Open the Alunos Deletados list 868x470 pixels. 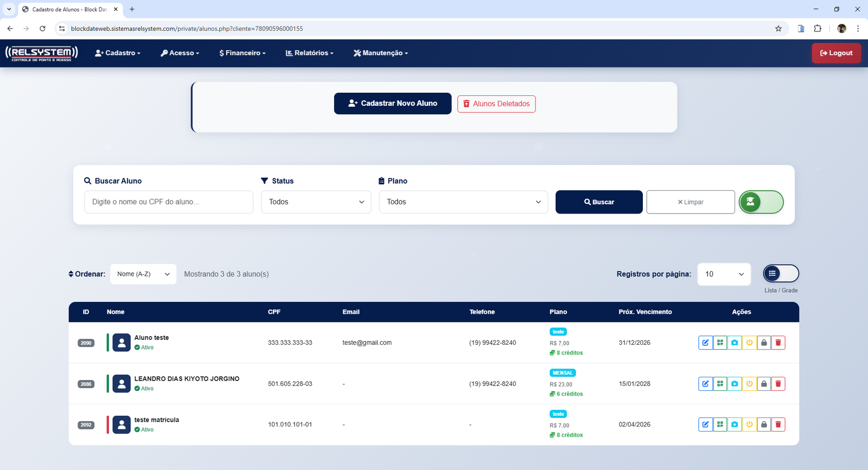496,104
